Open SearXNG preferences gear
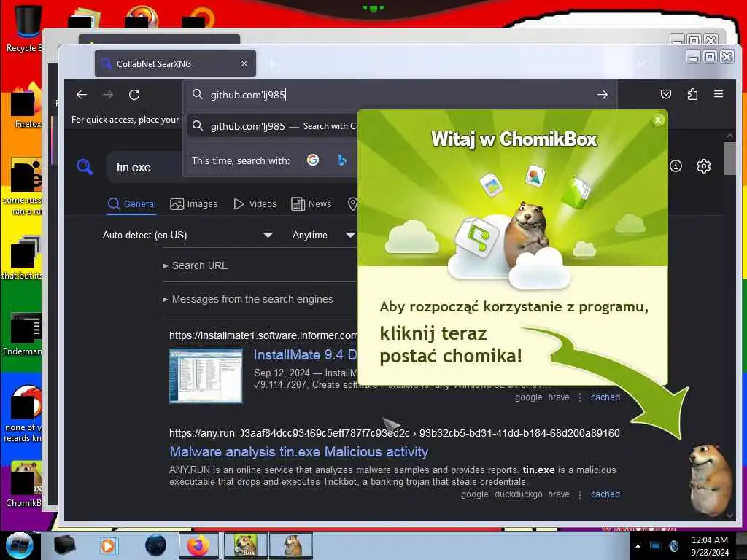The image size is (747, 560). [x=704, y=166]
